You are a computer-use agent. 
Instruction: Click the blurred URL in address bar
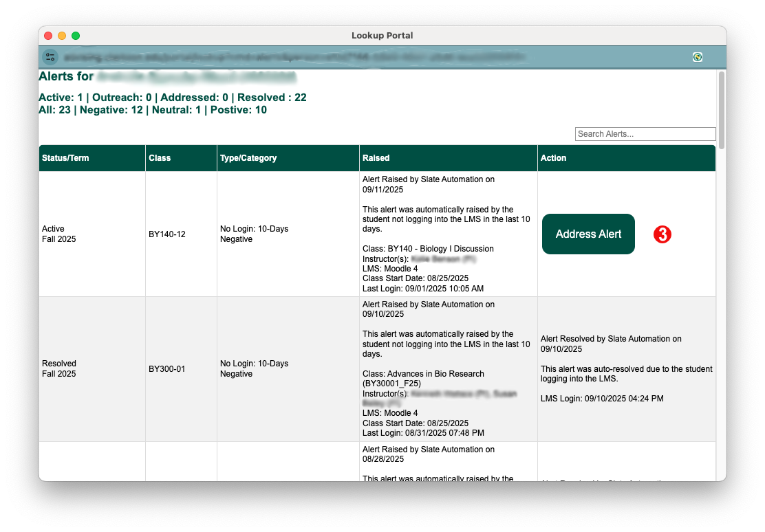(x=296, y=57)
